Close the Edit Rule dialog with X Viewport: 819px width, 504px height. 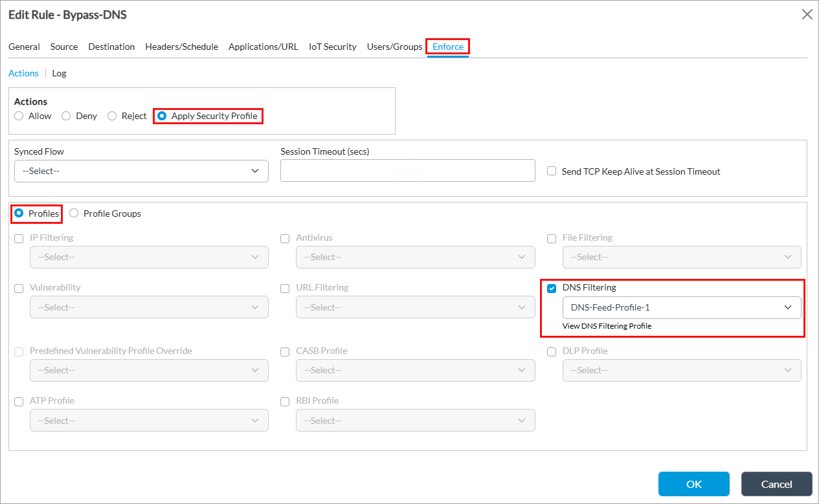pyautogui.click(x=807, y=14)
